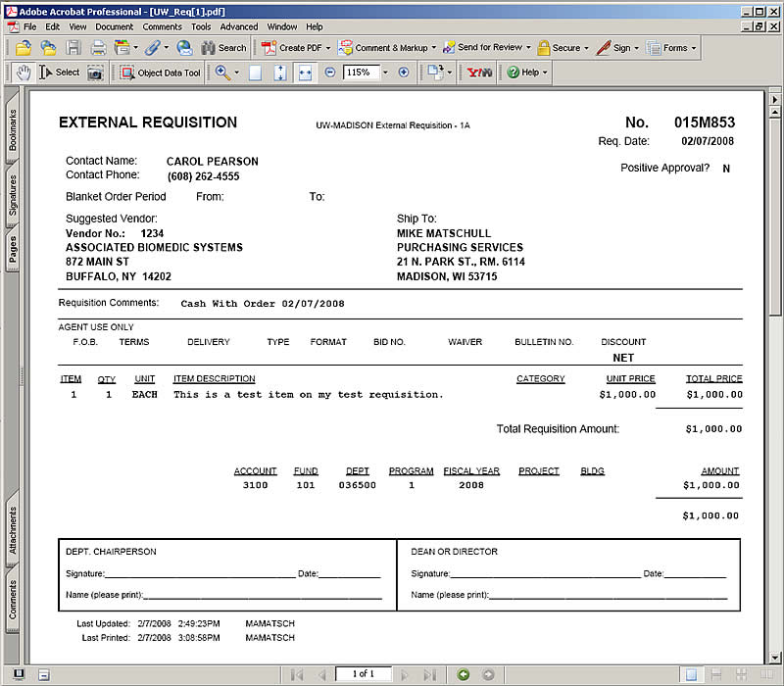Toggle Fit Width view
The height and width of the screenshot is (686, 784).
point(305,73)
